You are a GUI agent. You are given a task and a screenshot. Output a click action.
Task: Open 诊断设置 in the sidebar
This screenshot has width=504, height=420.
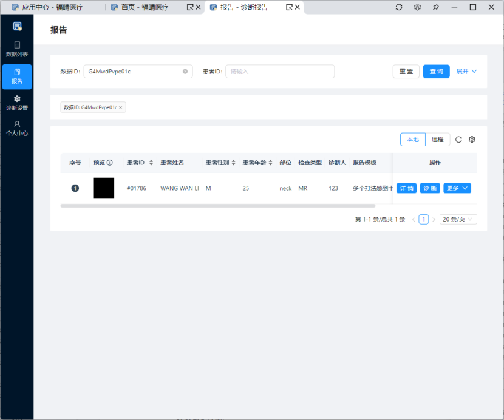17,103
